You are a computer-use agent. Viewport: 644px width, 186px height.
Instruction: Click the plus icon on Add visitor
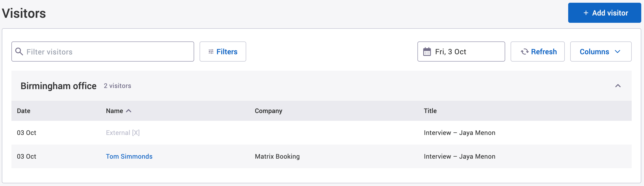586,13
